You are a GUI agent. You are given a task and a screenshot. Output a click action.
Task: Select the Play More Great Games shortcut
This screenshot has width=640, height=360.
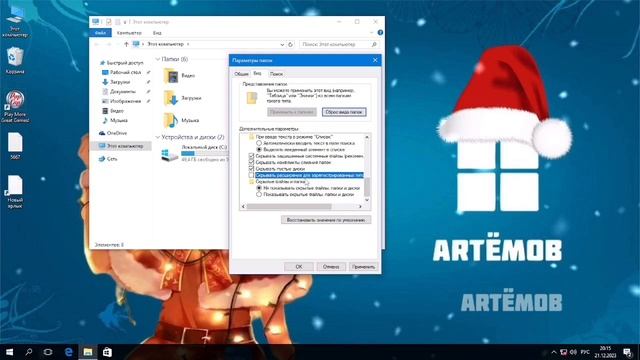tap(15, 107)
